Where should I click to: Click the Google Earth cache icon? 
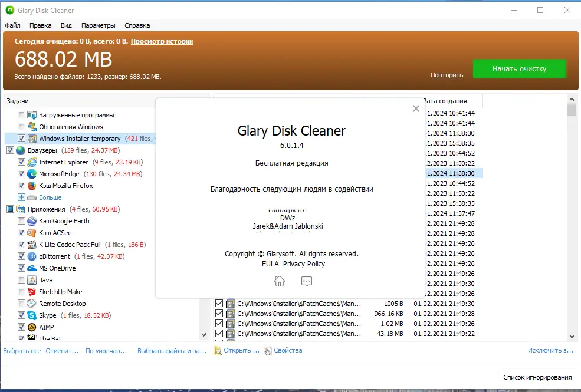pos(32,221)
